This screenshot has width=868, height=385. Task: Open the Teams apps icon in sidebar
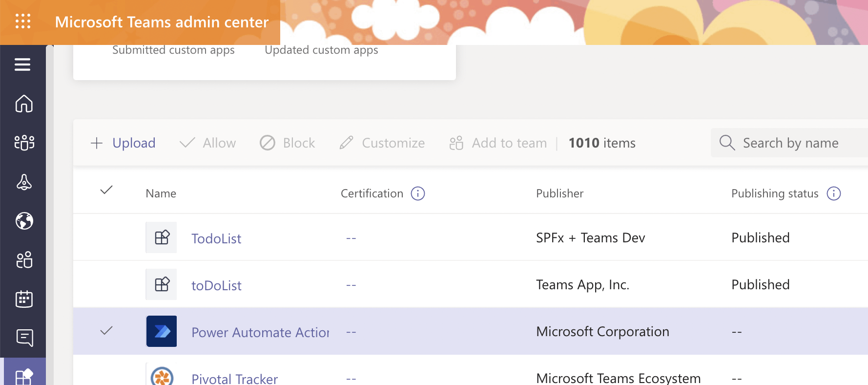click(x=23, y=376)
